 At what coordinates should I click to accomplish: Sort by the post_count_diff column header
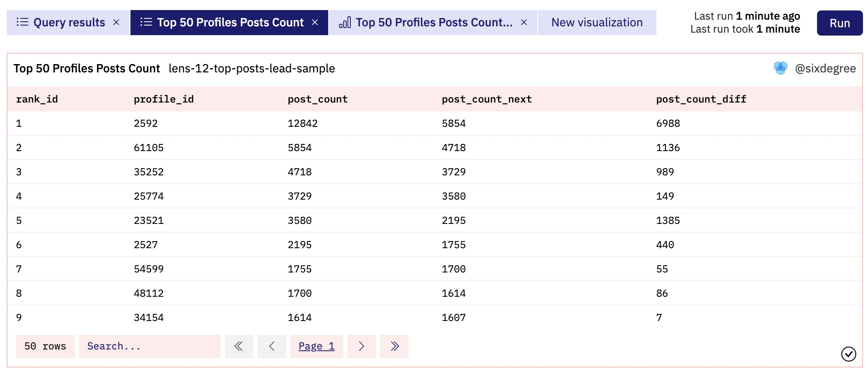pos(701,99)
